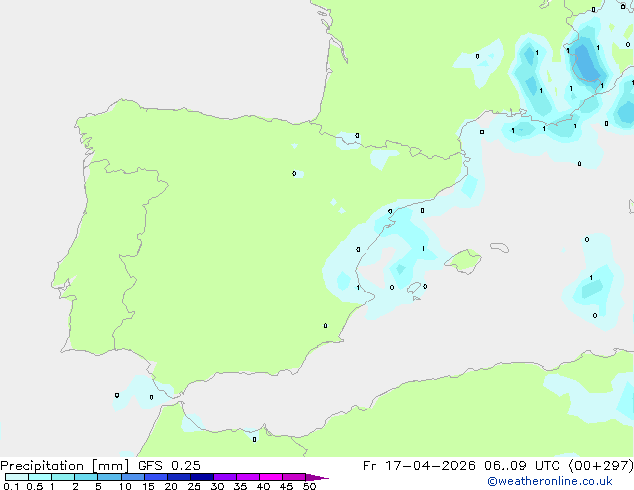The image size is (634, 490).
Task: Click the over-50 mm arrow tip of legend
Action: tap(317, 477)
